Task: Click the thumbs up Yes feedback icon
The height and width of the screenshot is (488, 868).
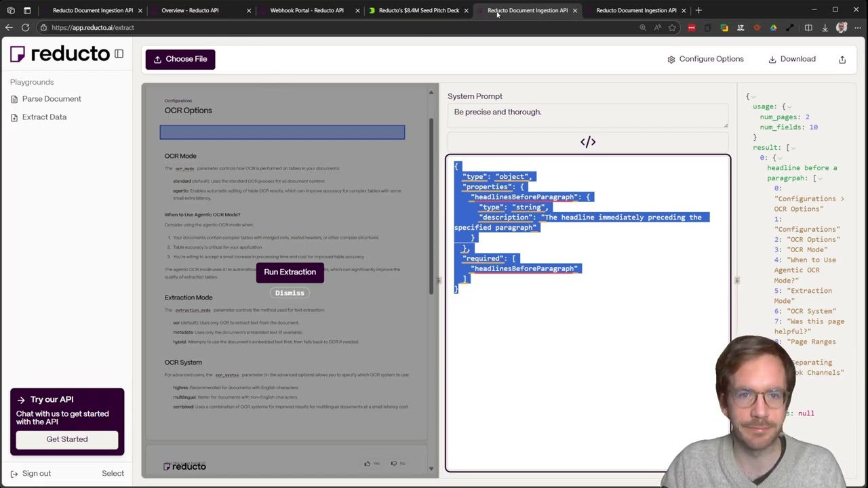Action: pos(368,464)
